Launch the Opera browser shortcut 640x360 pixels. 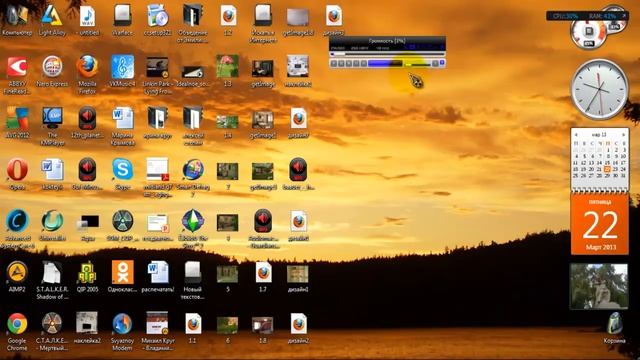(x=17, y=174)
